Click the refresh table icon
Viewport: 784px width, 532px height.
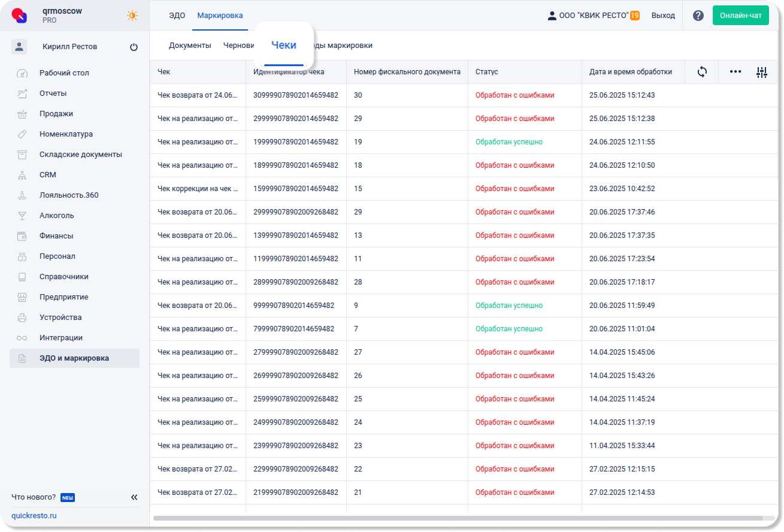(702, 72)
